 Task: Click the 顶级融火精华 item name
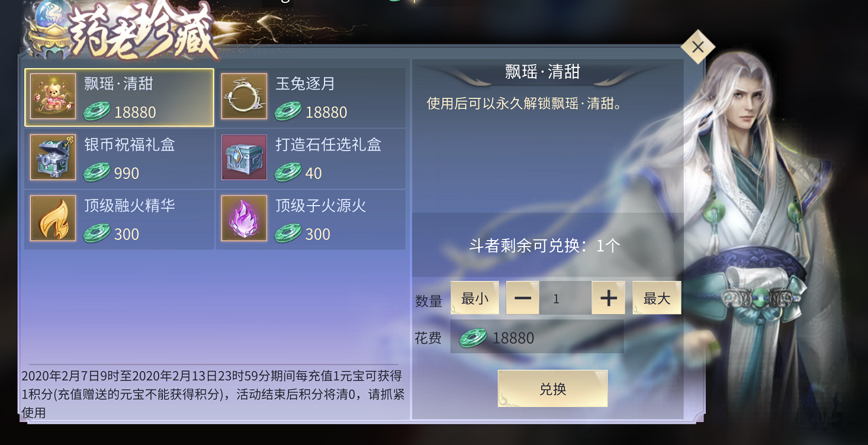pos(130,206)
